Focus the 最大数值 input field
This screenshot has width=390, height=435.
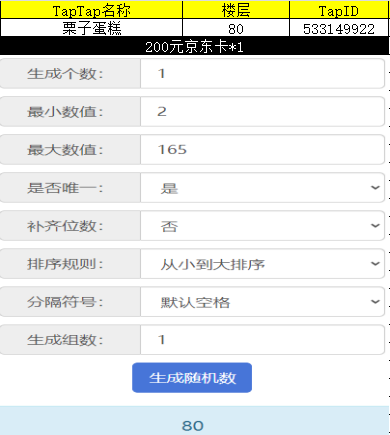pos(263,150)
